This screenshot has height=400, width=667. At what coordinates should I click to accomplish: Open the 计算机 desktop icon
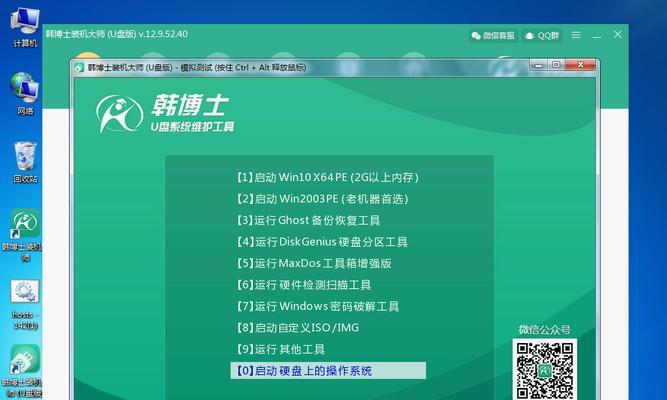pyautogui.click(x=25, y=26)
